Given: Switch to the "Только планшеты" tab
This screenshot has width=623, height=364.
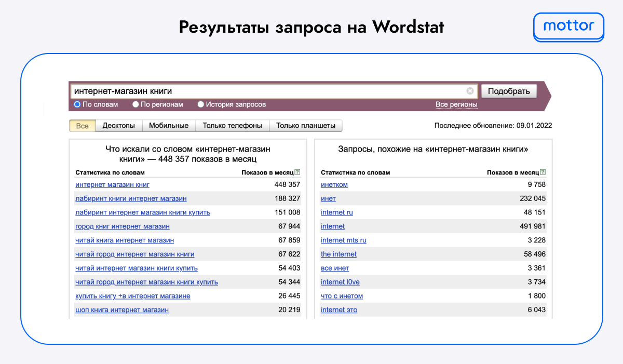Looking at the screenshot, I should click(306, 126).
